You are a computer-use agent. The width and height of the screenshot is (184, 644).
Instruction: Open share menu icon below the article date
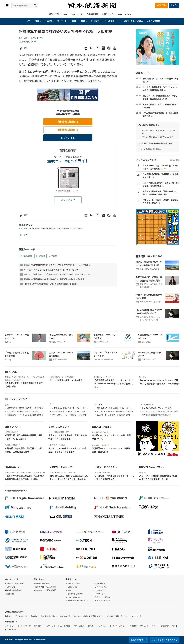pos(115,48)
